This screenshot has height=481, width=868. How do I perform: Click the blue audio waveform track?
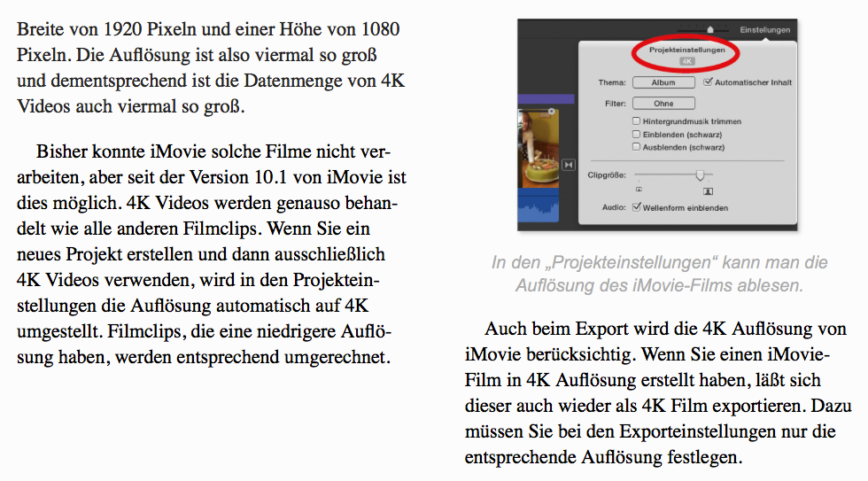(x=539, y=206)
